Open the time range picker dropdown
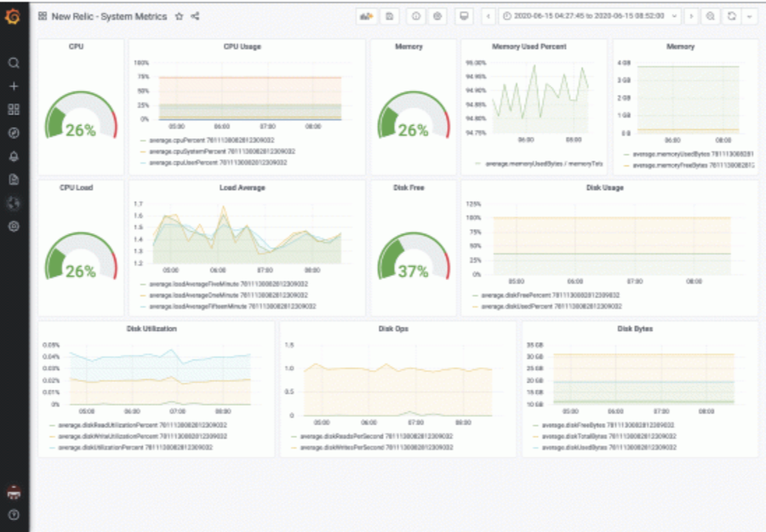 click(590, 16)
